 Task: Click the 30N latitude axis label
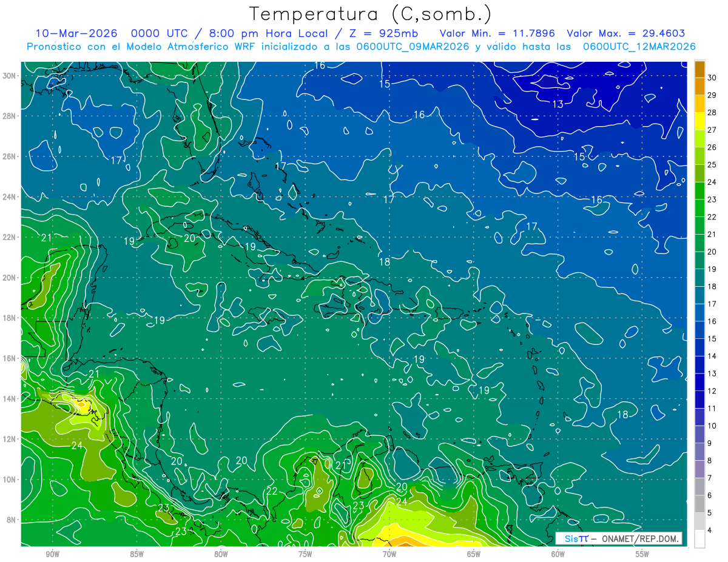10,76
